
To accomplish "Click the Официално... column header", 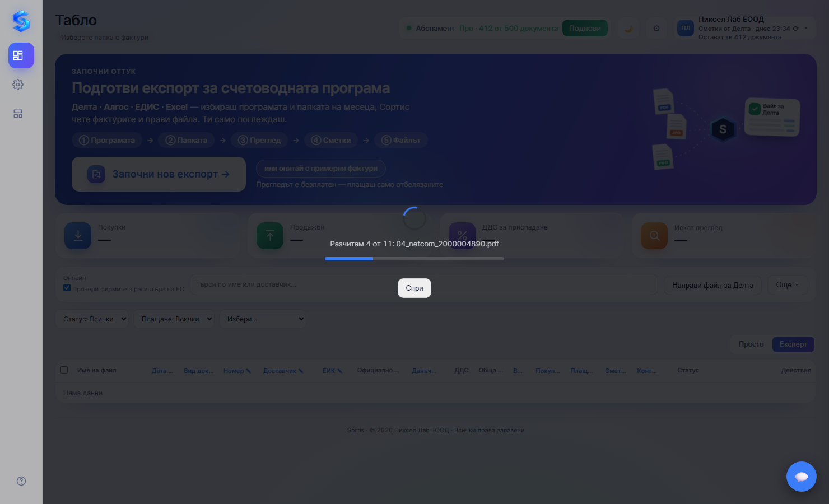I will 378,370.
